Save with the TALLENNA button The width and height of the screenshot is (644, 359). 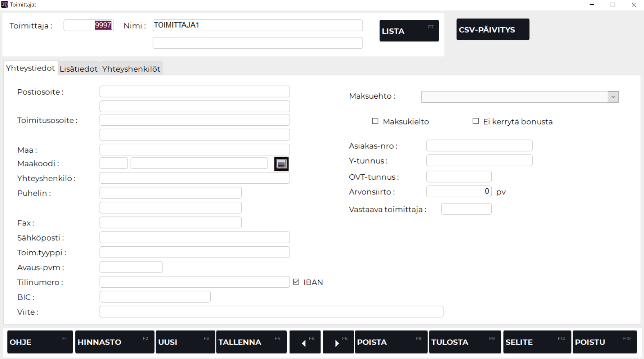coord(251,342)
